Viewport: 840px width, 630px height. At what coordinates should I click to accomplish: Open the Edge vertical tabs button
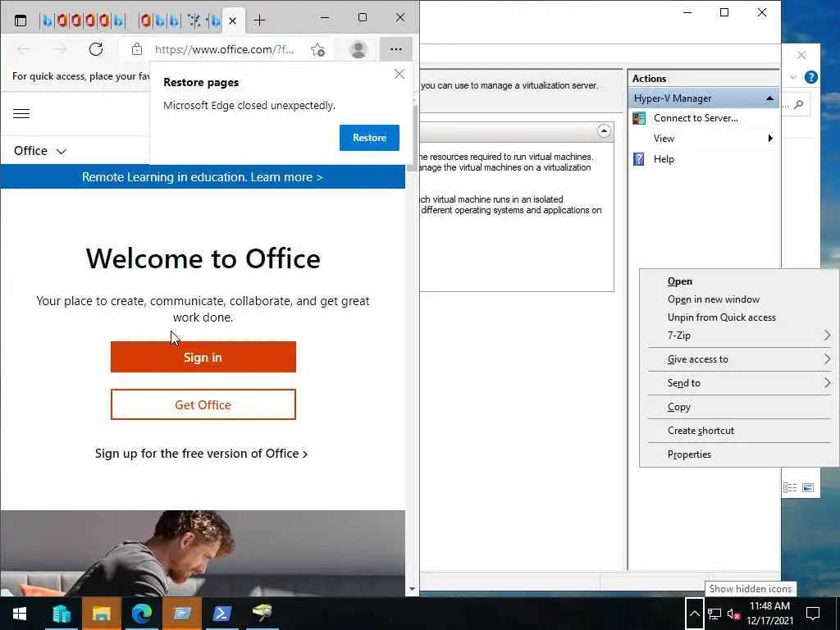point(21,21)
